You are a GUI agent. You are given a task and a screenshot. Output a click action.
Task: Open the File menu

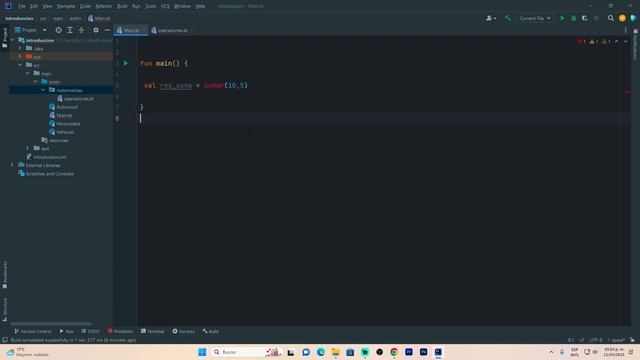coord(22,6)
